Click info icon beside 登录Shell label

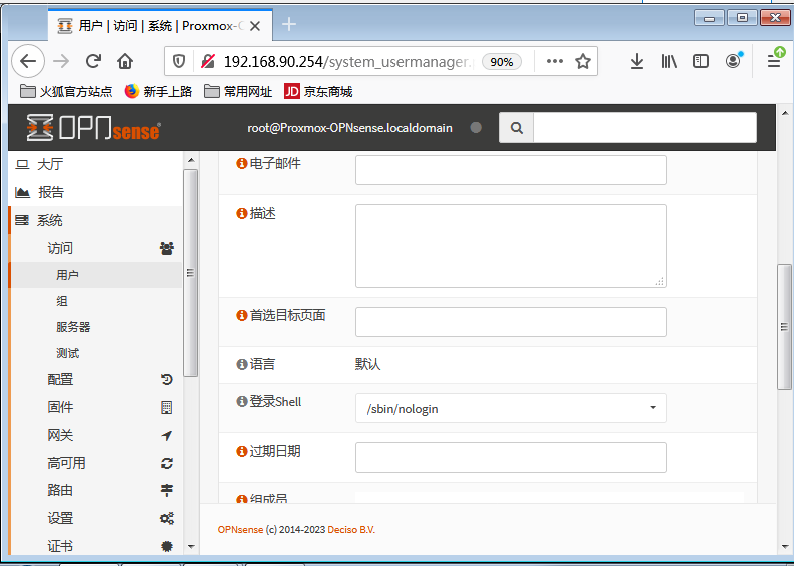[x=241, y=402]
